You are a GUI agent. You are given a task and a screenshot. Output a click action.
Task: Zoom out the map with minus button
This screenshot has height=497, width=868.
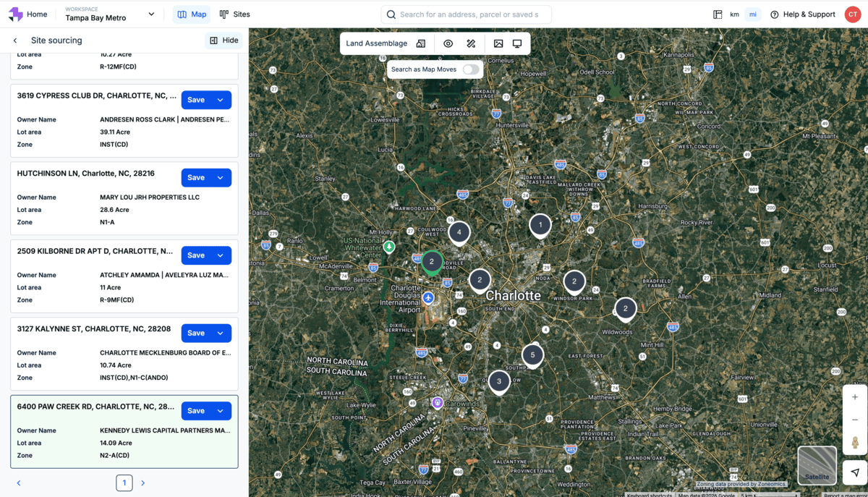point(855,420)
